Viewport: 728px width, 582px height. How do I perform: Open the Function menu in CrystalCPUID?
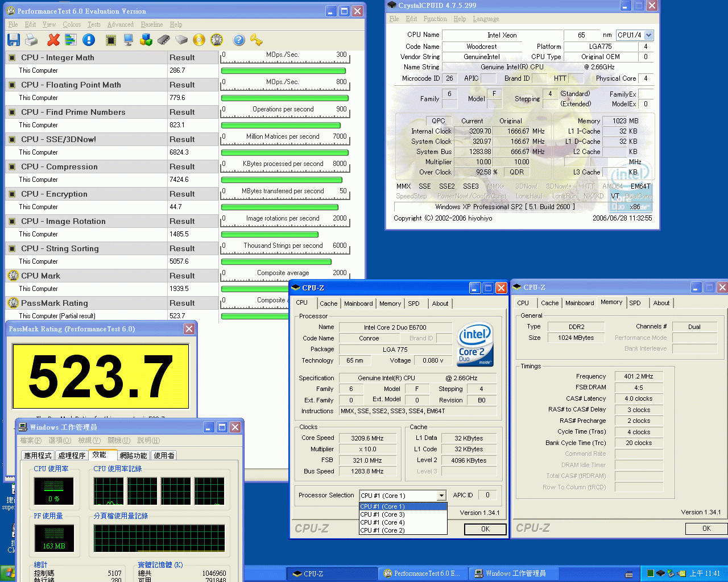435,19
